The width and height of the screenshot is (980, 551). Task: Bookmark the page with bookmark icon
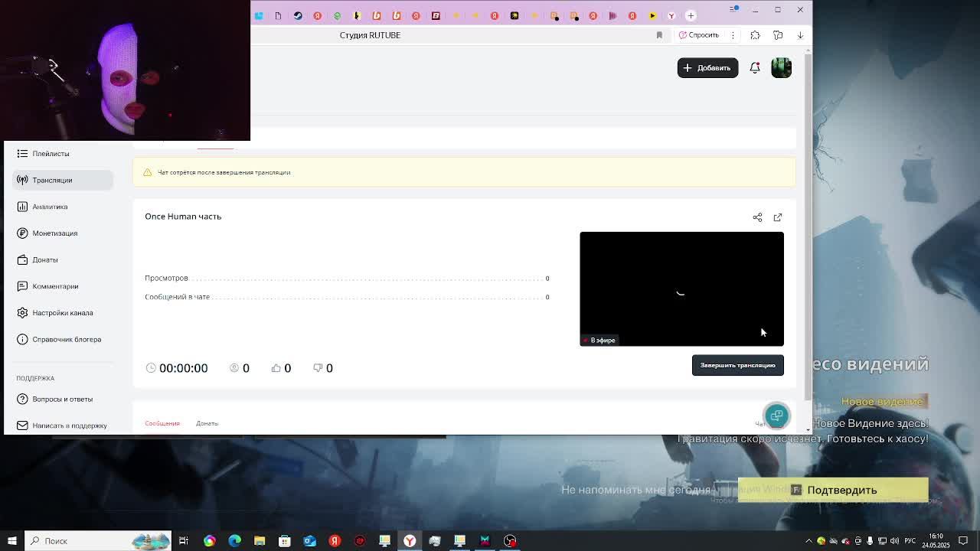tap(659, 35)
